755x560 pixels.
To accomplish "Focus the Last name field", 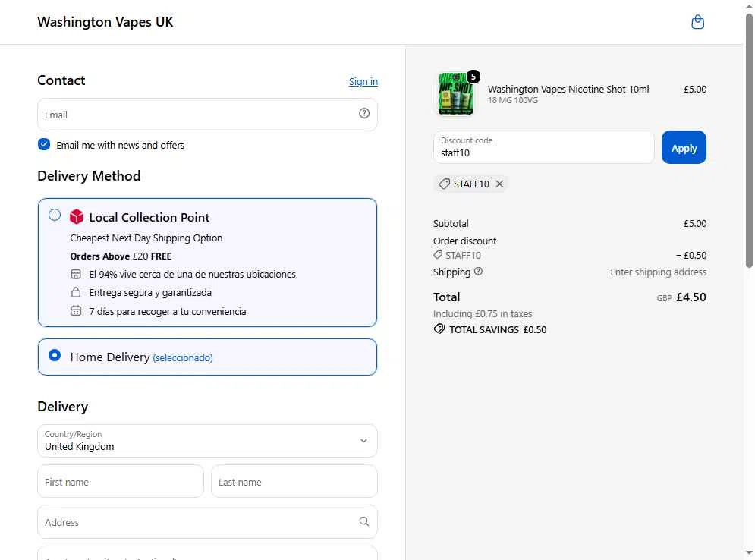I will (x=294, y=482).
